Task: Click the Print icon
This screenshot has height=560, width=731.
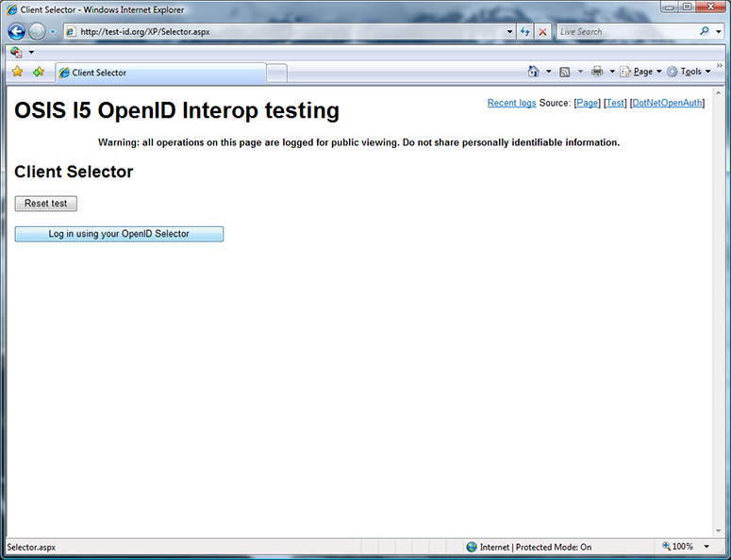Action: coord(597,72)
